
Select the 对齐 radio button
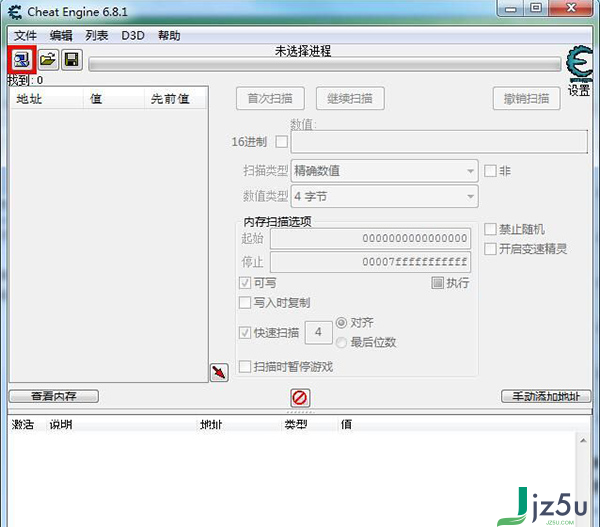click(341, 323)
